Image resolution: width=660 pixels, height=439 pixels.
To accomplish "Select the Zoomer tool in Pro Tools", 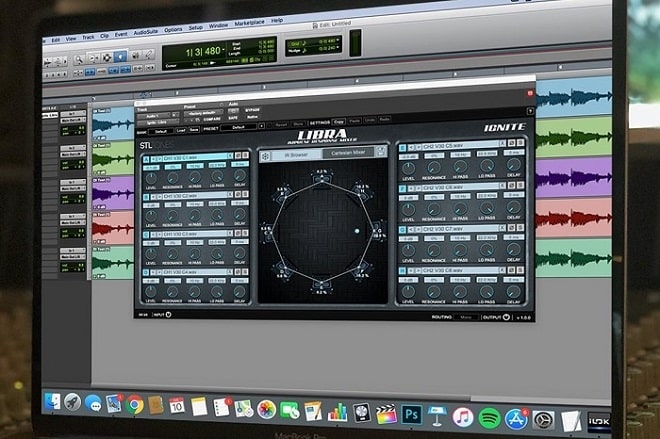I will coord(78,59).
